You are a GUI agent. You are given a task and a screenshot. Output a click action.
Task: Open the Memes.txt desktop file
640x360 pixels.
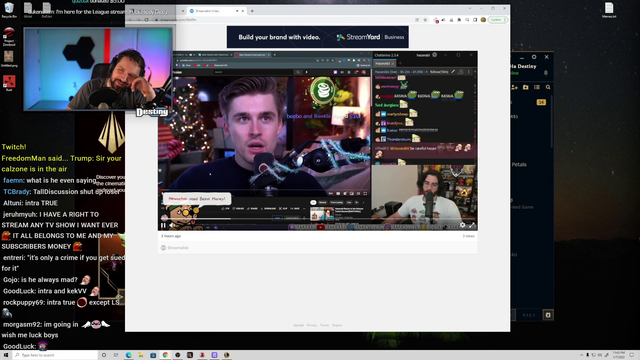(609, 10)
